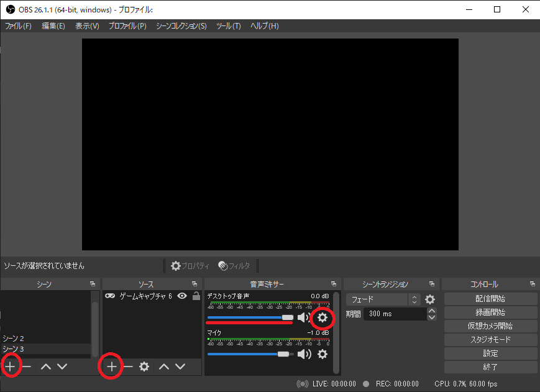Toggle visibility of ゲームキャプチャ 6 source
The image size is (540, 392).
(182, 296)
